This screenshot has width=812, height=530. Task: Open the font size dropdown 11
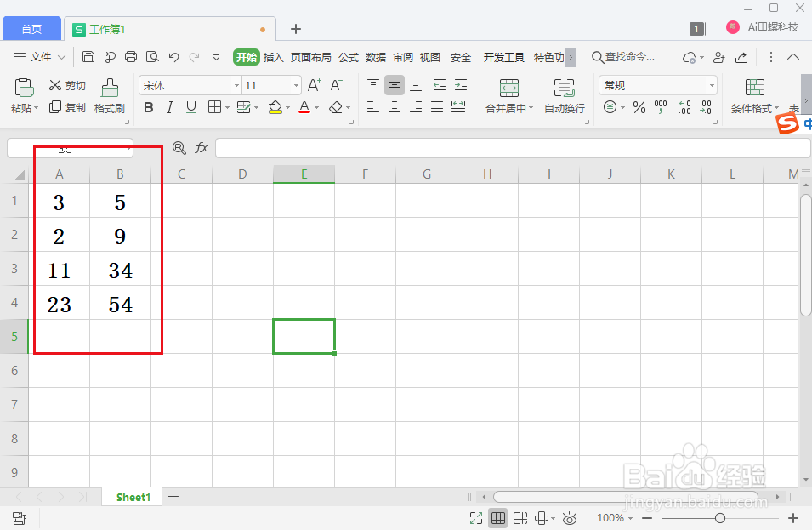coord(296,85)
